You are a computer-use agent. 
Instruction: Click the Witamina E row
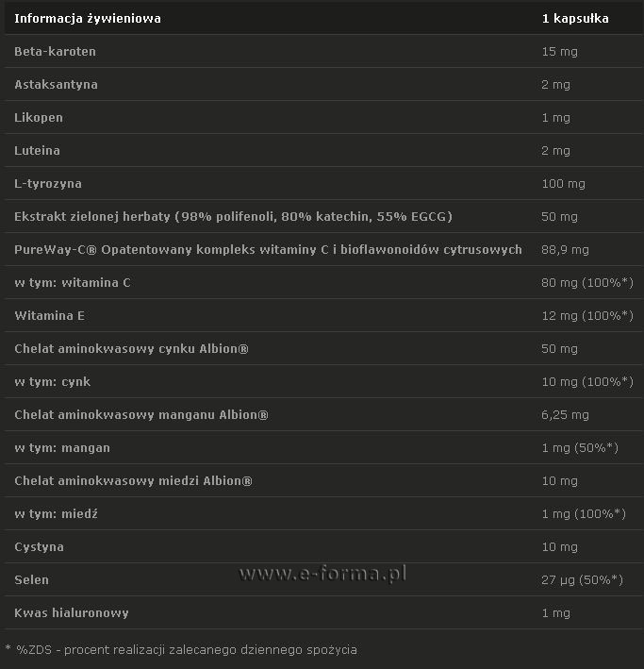click(323, 316)
